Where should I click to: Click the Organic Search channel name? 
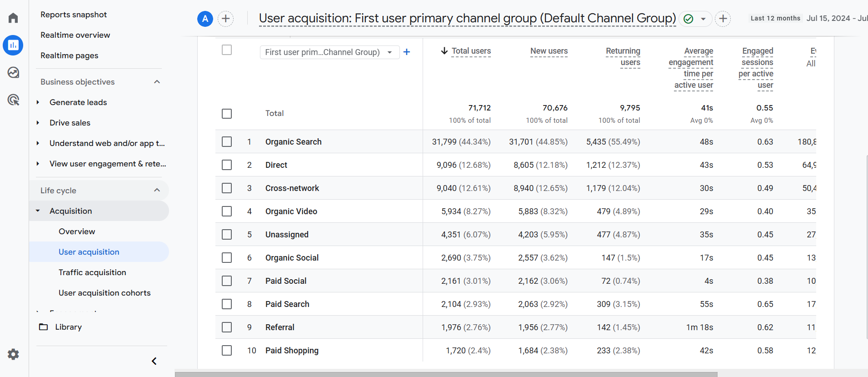point(294,142)
